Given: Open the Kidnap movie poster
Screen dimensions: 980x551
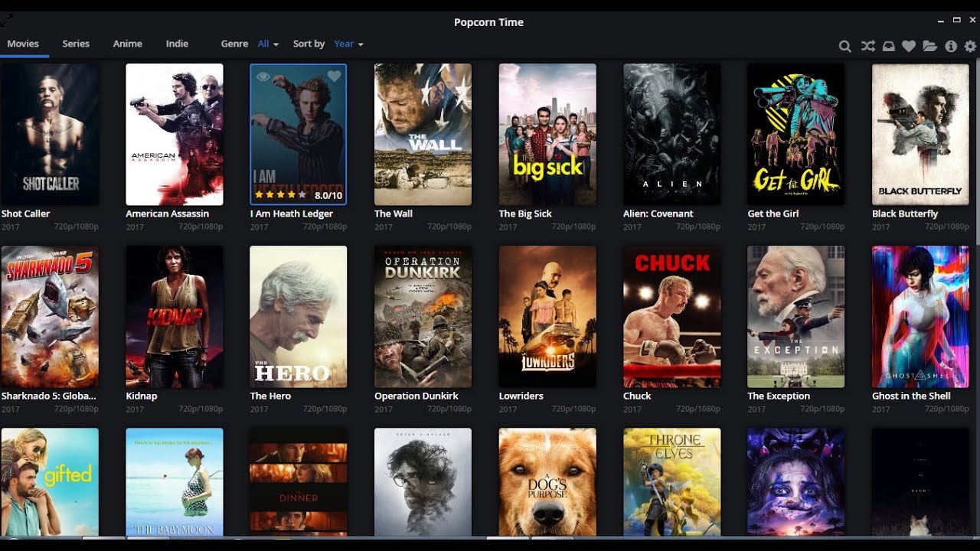Looking at the screenshot, I should [175, 317].
